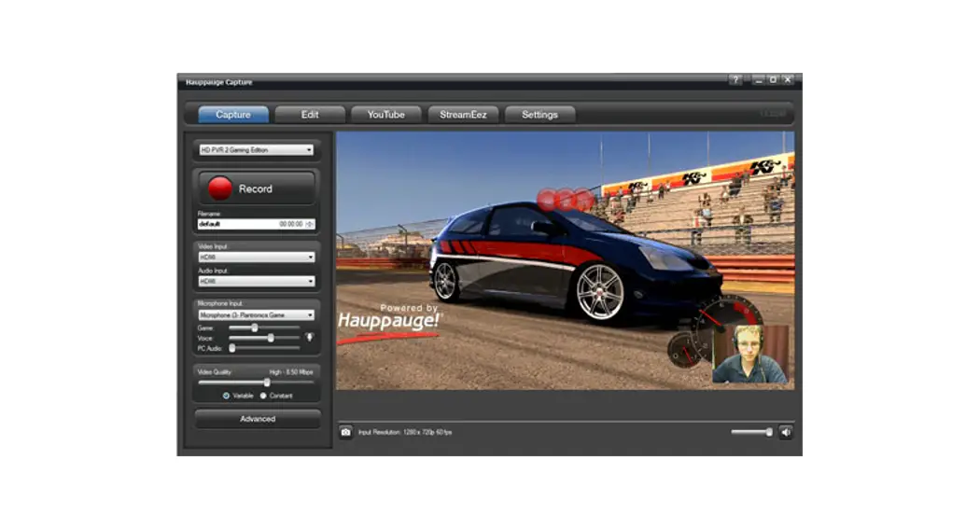980x530 pixels.
Task: Click the webcam overlay thumbnail in preview
Action: point(750,354)
